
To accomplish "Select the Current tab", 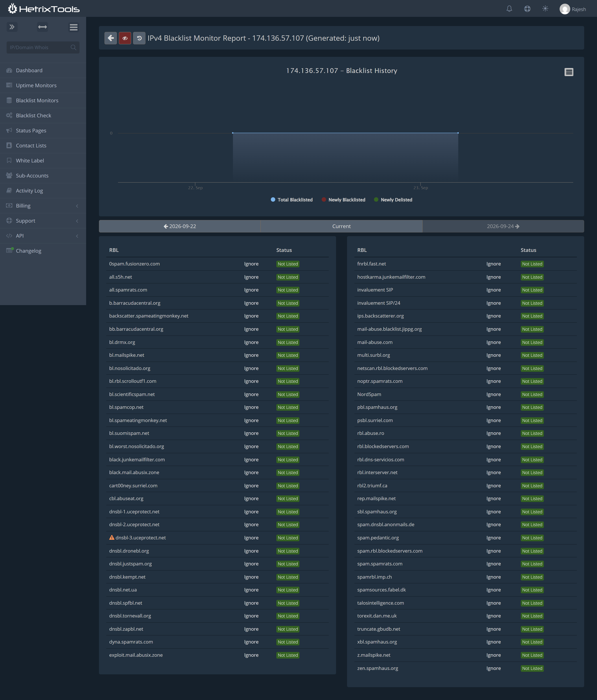I will (x=341, y=226).
